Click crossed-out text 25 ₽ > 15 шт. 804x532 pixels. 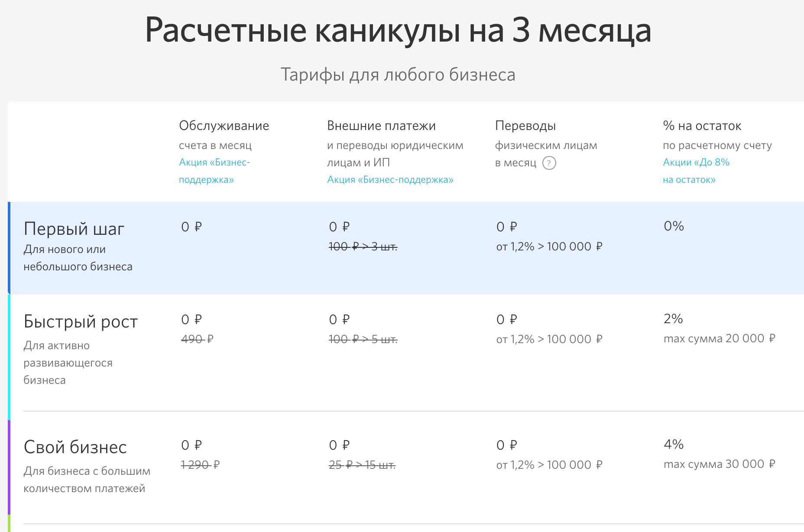(362, 465)
